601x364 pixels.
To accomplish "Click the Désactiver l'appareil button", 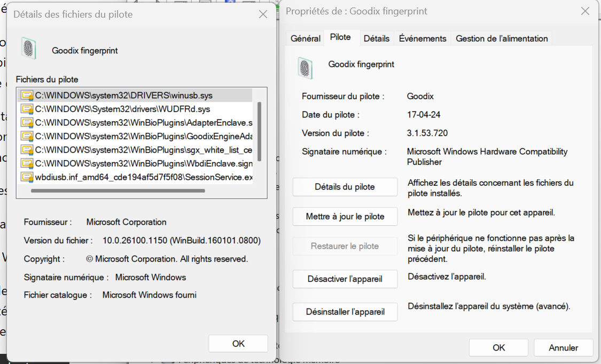I will [x=345, y=279].
